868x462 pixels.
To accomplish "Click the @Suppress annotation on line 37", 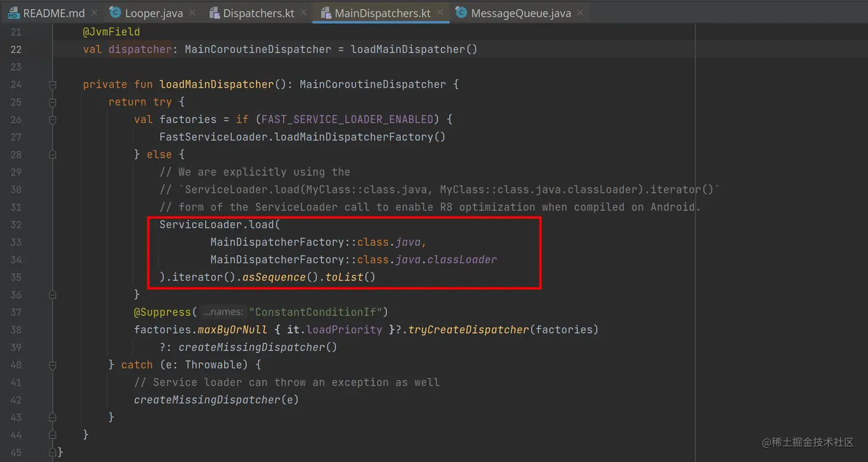I will tap(162, 312).
